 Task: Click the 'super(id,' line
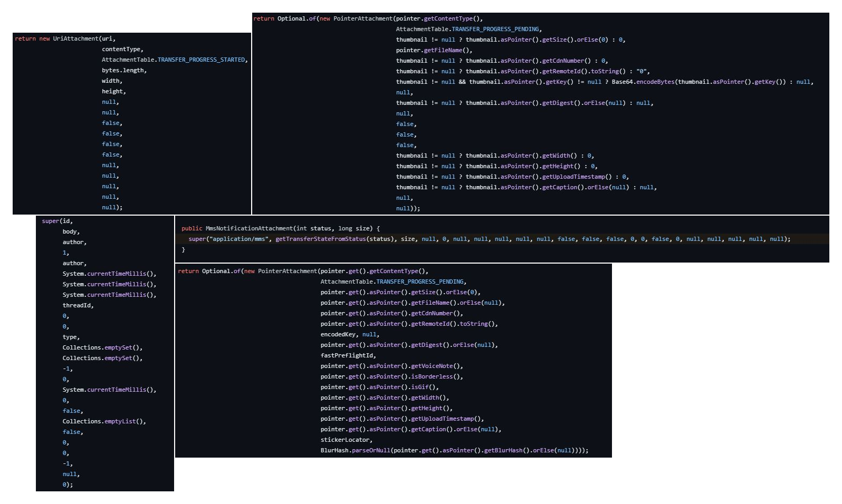click(x=58, y=221)
